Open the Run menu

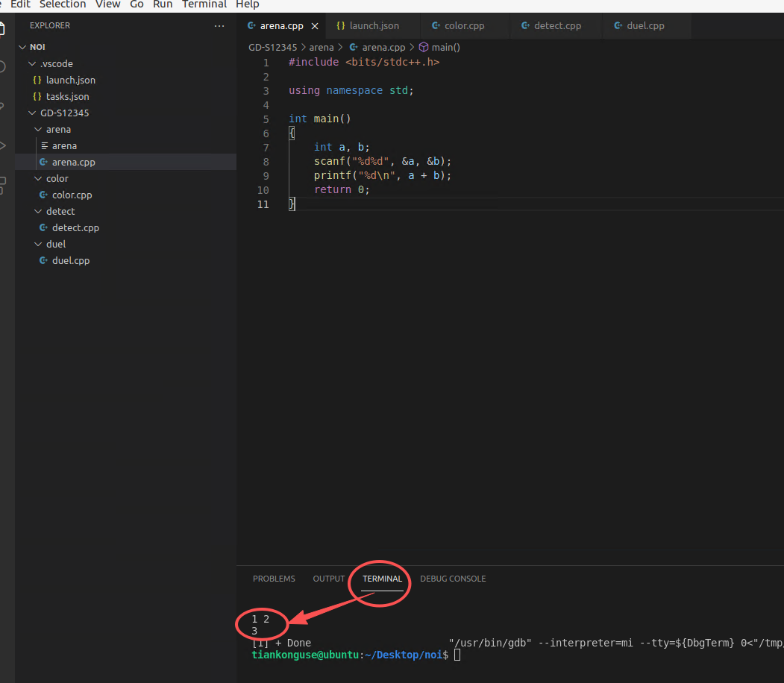pyautogui.click(x=162, y=4)
